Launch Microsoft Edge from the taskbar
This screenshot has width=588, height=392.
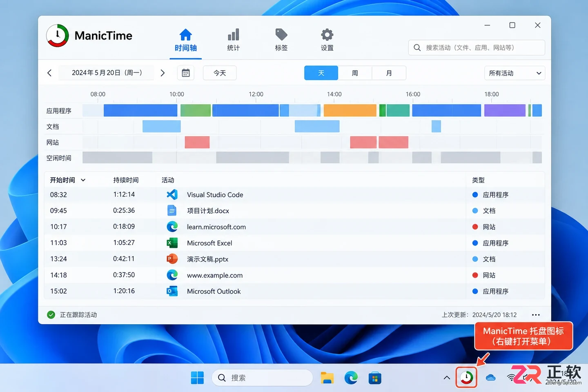coord(351,378)
